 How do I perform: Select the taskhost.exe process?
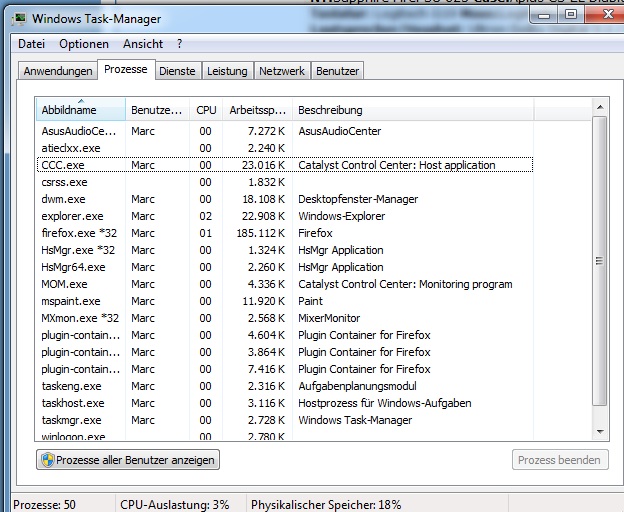(285, 403)
